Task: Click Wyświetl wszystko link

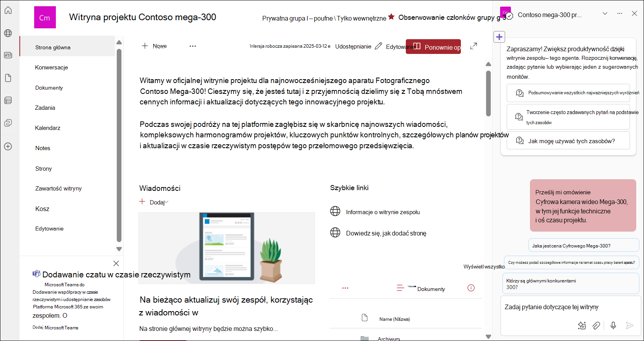Action: (484, 267)
